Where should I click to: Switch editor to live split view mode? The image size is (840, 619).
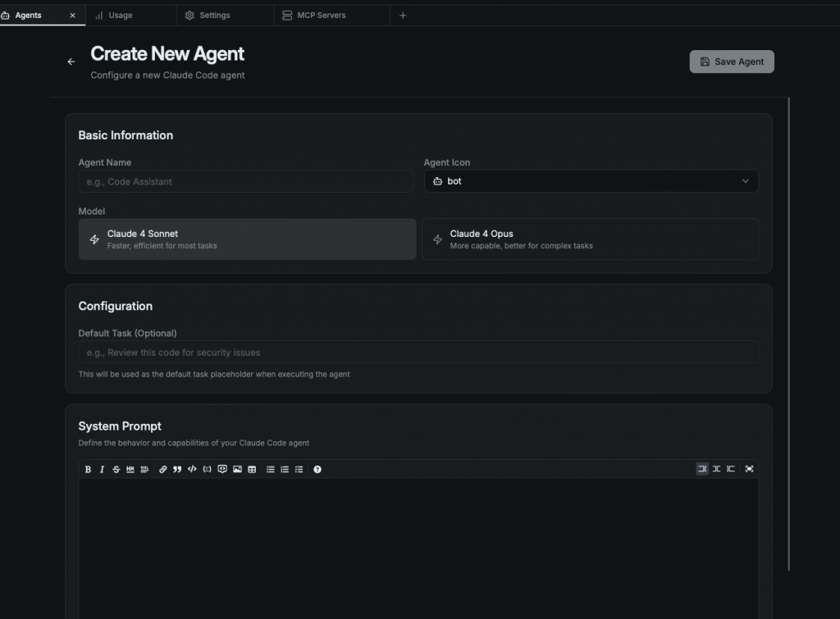[x=716, y=468]
